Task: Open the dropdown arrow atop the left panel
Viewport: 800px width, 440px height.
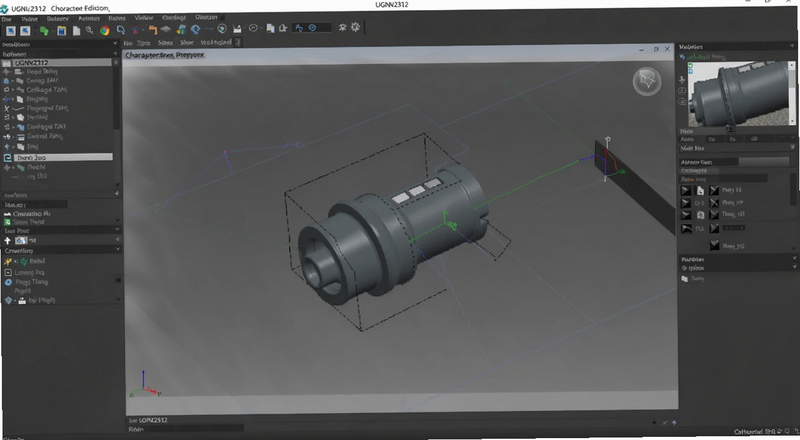Action: (x=115, y=44)
